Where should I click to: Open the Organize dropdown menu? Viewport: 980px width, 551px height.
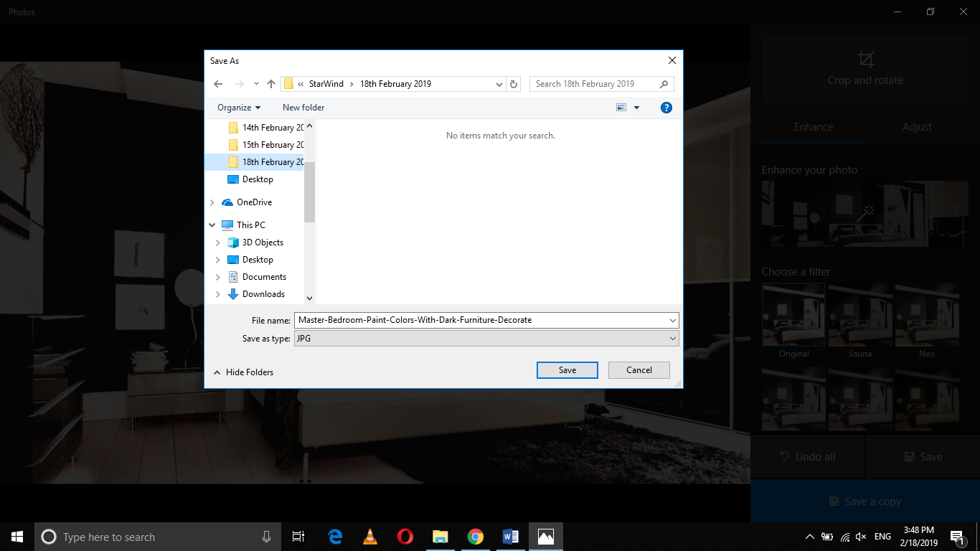pos(238,107)
